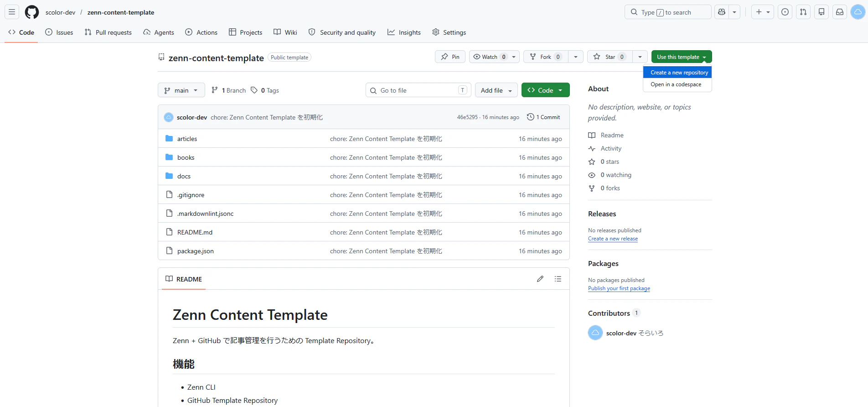Open the .markdownlint.jsonc file
Screen dimensions: 868x407
(x=206, y=214)
